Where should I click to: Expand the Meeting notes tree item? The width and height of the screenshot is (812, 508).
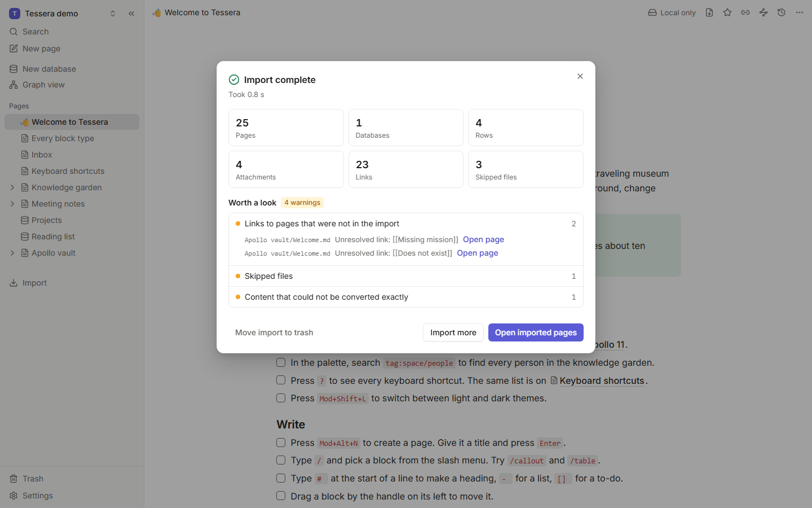12,204
